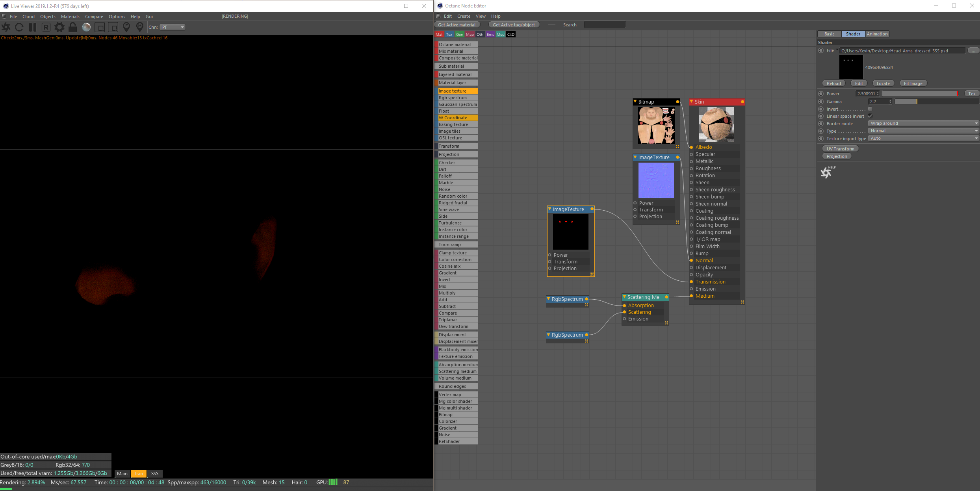Toggle the lock resolution padlock icon
The height and width of the screenshot is (491, 980).
[x=72, y=27]
